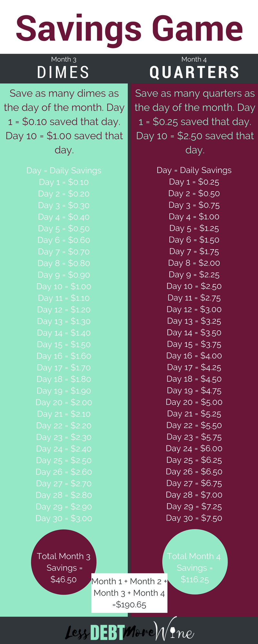The width and height of the screenshot is (258, 644).
Task: Click dimes row Day 1 = $0.10
Action: (64, 182)
